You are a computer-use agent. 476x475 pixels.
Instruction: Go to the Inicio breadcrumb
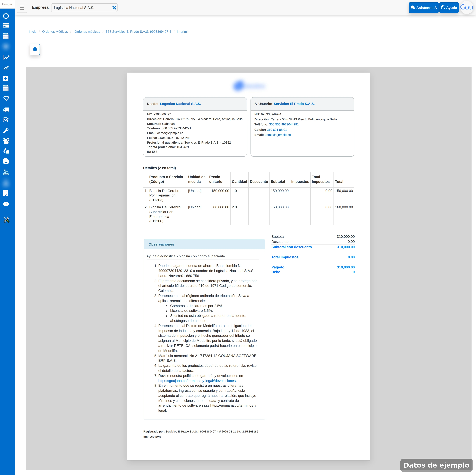coord(33,32)
